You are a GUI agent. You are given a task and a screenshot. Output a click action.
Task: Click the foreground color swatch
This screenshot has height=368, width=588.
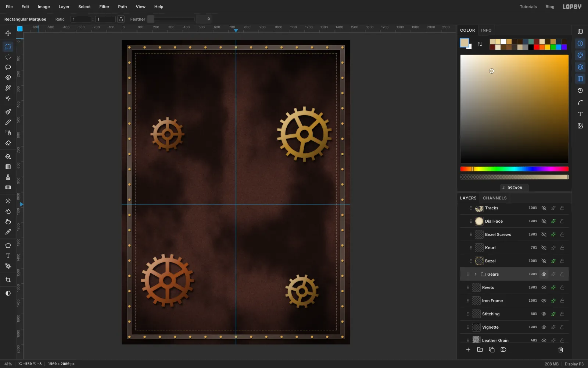pyautogui.click(x=465, y=43)
